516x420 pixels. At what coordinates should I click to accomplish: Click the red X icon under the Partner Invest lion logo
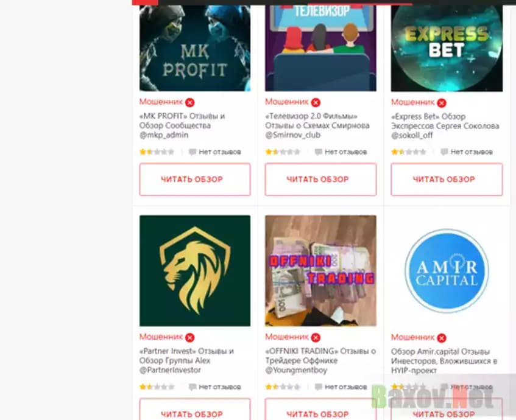(190, 337)
